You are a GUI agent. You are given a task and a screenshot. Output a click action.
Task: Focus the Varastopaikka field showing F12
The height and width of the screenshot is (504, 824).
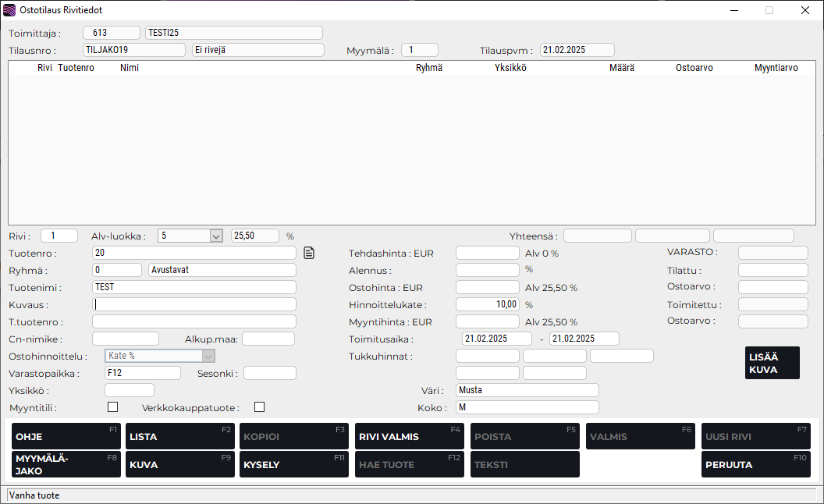pos(142,373)
